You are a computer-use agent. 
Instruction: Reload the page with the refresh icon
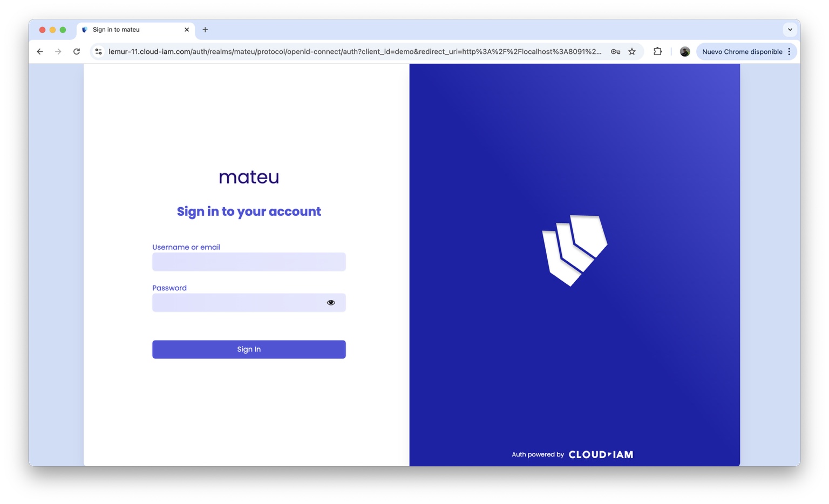click(x=77, y=51)
